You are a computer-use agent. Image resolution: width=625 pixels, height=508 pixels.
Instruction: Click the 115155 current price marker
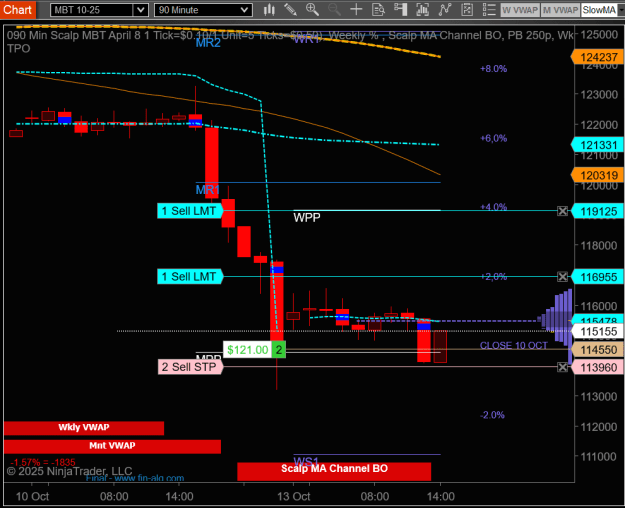[597, 331]
